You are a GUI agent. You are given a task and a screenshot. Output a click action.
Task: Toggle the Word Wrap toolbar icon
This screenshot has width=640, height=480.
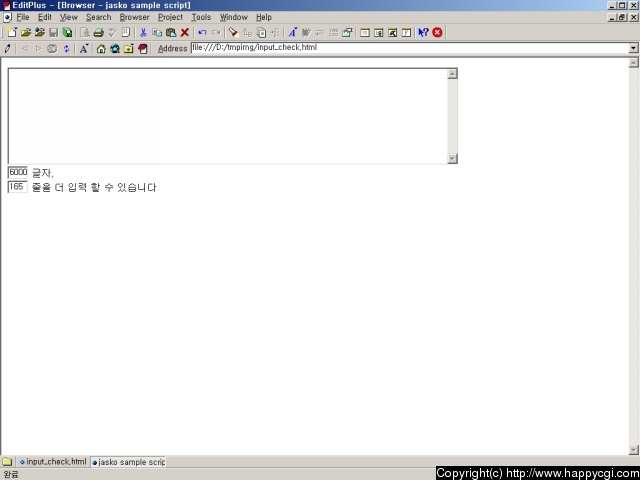(x=306, y=32)
